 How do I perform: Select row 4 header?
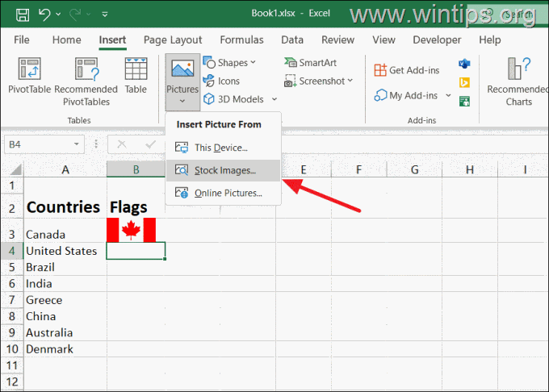(x=12, y=251)
